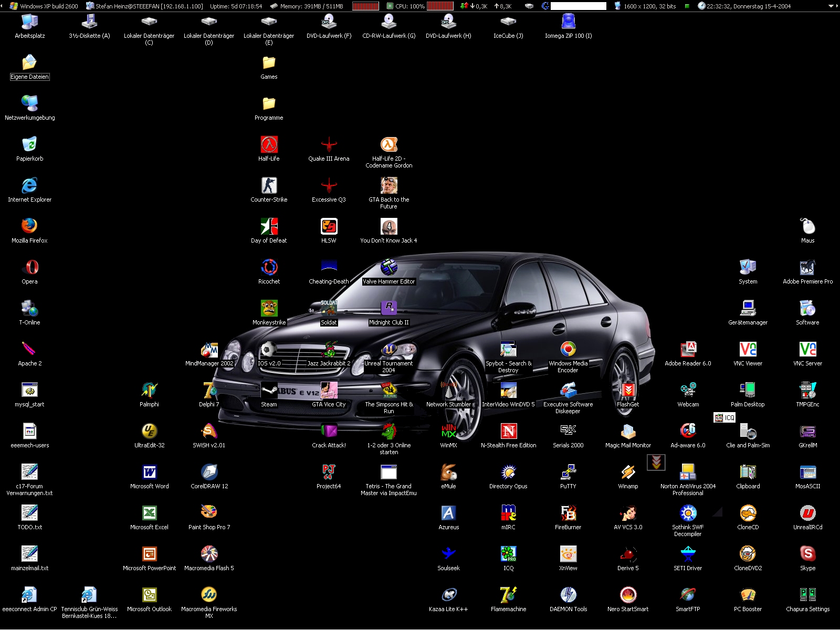Click the screen resolution 1600 x 1200 label
The image size is (840, 630).
coord(645,6)
